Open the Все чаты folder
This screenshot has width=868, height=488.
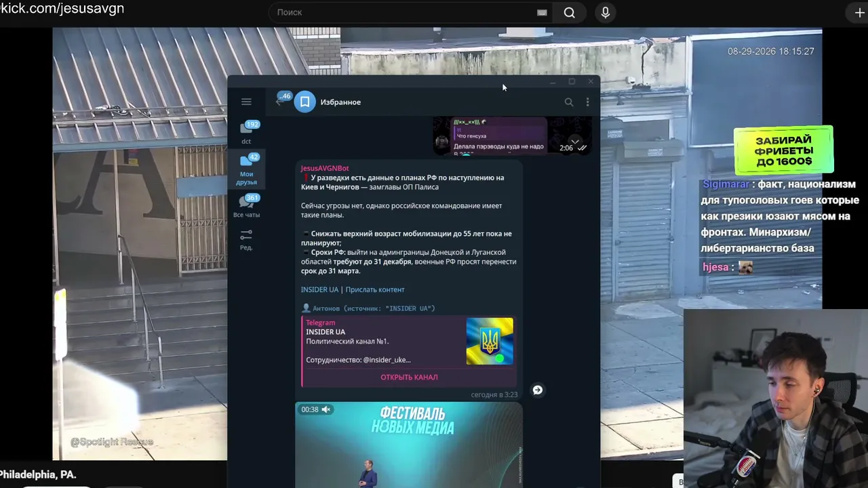click(x=247, y=206)
